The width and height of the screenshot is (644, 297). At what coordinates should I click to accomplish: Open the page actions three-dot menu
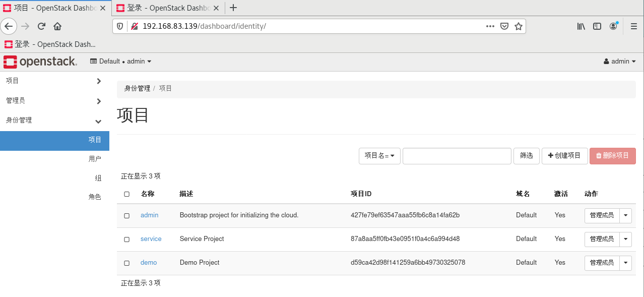(x=490, y=26)
